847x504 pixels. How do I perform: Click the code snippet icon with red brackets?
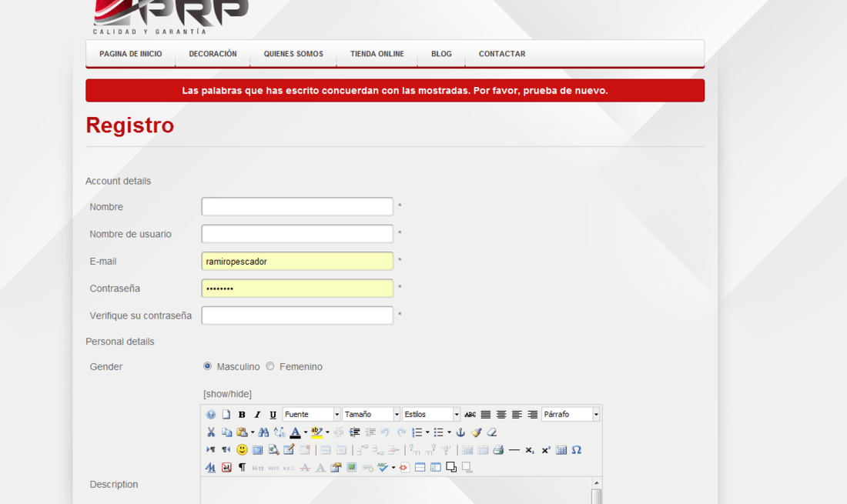point(404,467)
